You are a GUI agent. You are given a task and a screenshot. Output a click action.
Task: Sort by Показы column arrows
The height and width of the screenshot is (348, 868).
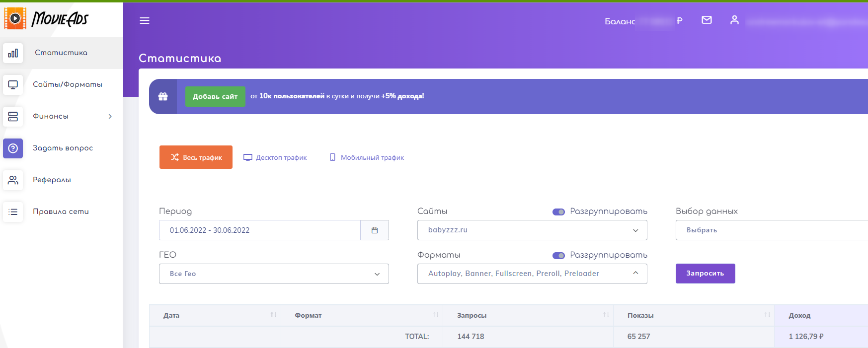click(x=767, y=315)
